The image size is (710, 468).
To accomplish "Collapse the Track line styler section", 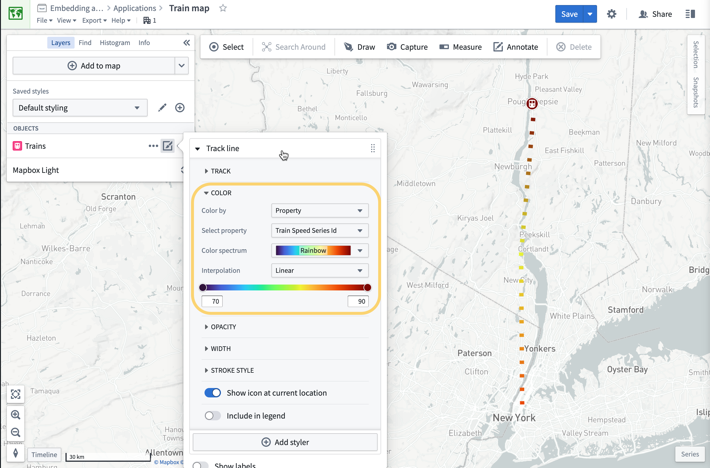I will (197, 148).
